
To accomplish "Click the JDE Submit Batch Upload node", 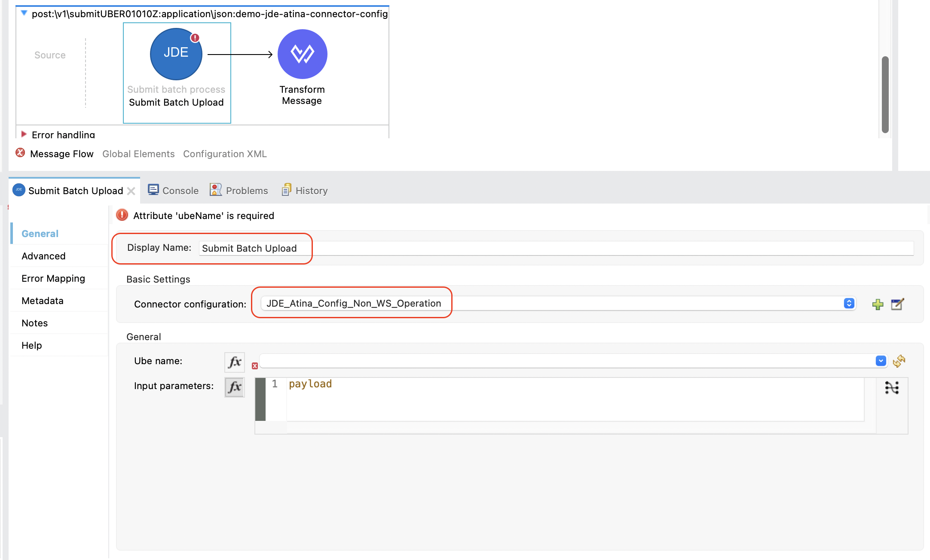I will click(x=176, y=55).
